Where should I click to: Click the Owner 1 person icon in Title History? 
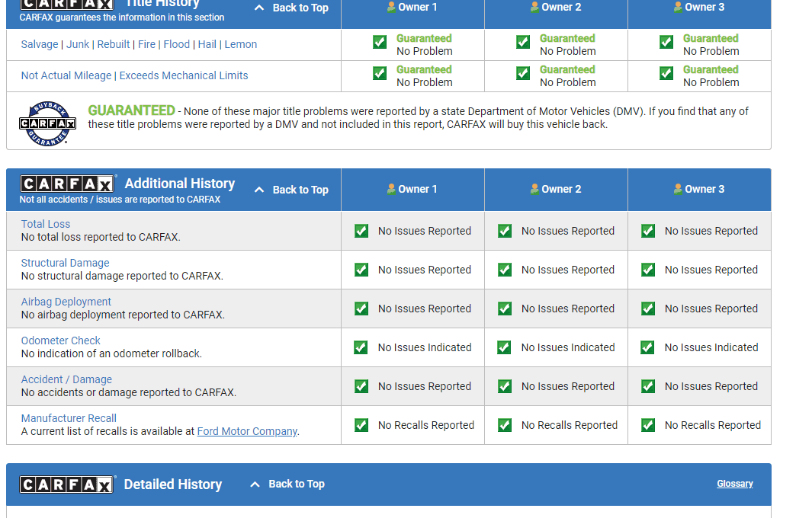[x=391, y=8]
